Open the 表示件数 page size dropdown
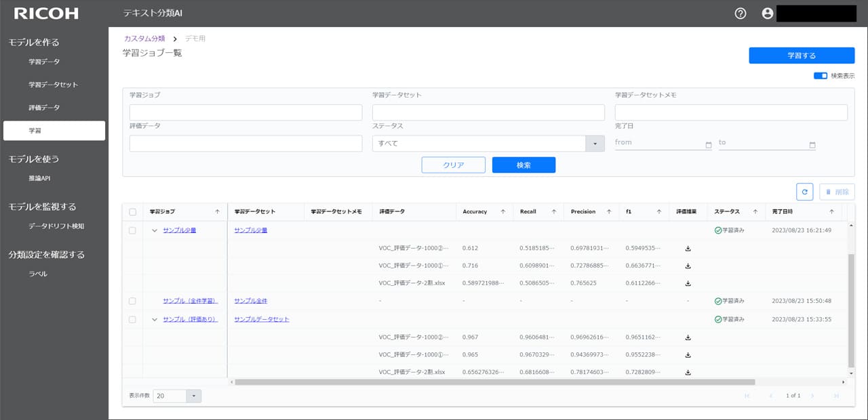The image size is (868, 420). point(177,396)
